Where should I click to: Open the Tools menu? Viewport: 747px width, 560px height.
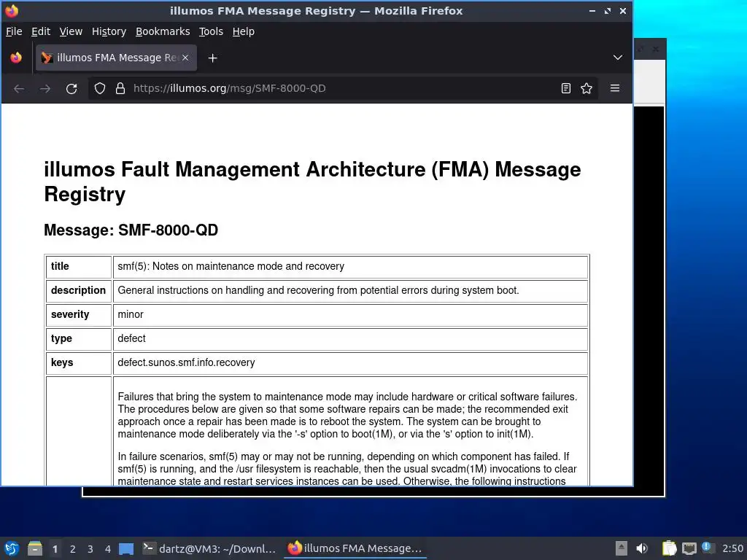[211, 31]
